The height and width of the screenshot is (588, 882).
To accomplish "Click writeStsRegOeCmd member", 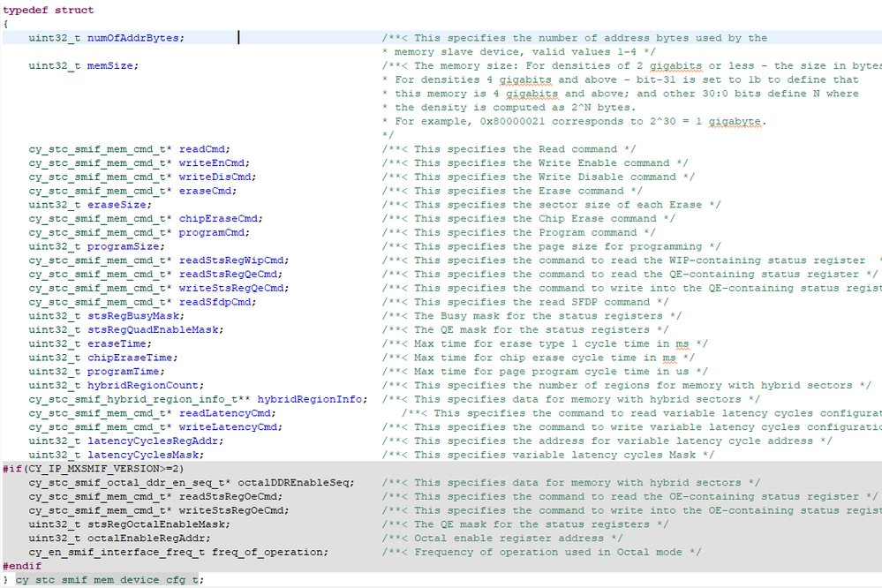I will [231, 510].
